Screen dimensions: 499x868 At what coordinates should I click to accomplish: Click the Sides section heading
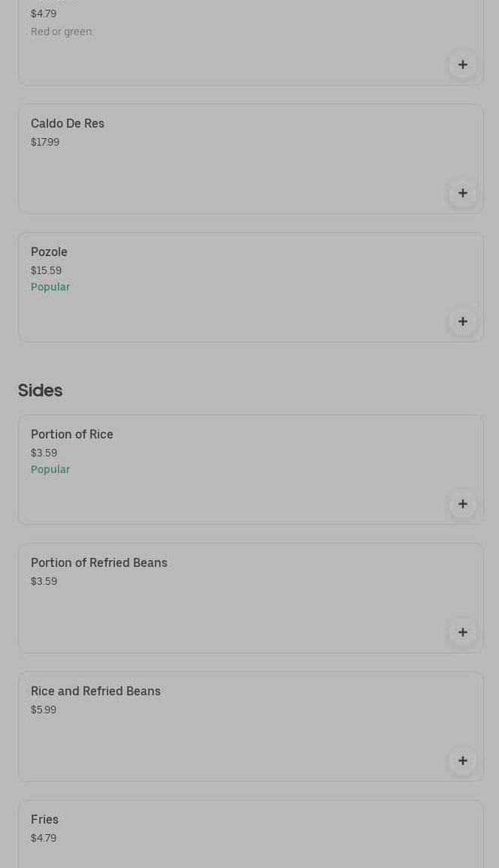point(40,390)
